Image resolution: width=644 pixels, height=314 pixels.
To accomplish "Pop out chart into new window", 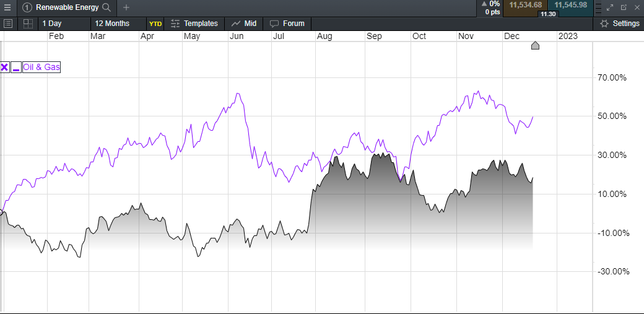I will tap(624, 7).
